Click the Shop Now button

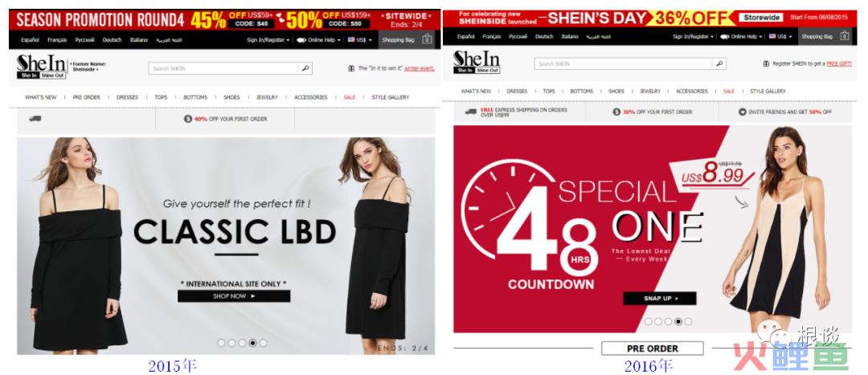click(234, 296)
